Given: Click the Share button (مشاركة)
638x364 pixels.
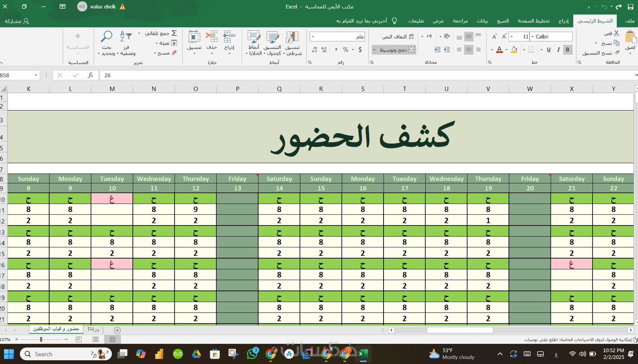Looking at the screenshot, I should pos(17,21).
